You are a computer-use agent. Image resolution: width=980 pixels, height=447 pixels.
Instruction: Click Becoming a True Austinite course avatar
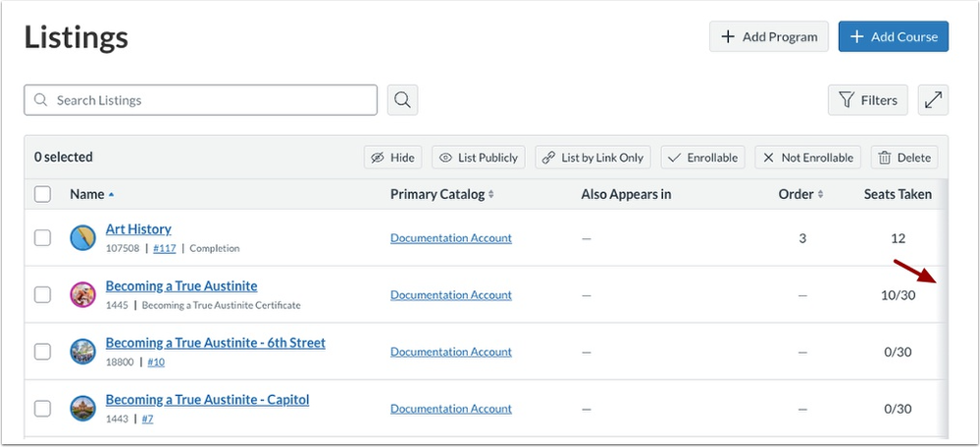click(83, 295)
